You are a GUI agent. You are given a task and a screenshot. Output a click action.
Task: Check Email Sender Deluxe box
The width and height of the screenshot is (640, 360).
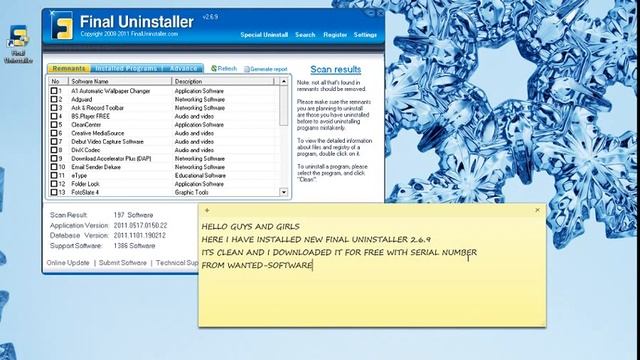(54, 167)
